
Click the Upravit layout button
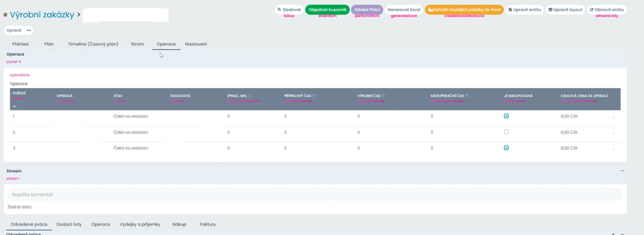(565, 9)
